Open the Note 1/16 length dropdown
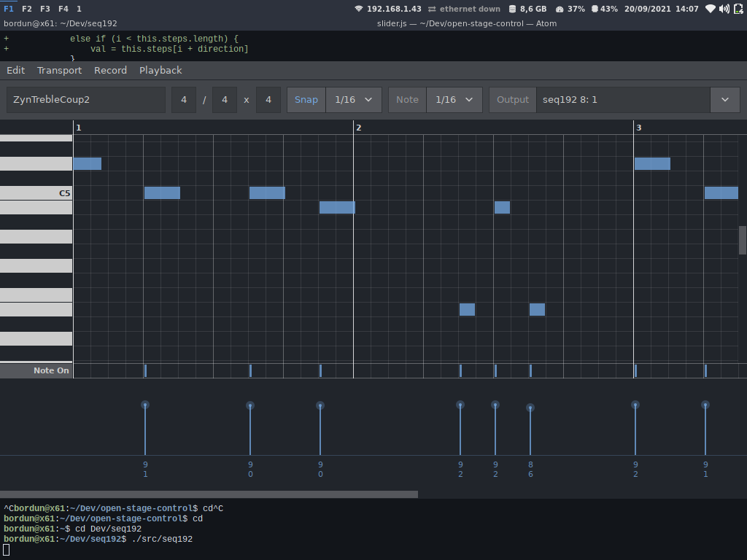Viewport: 747px width, 560px height. coord(454,100)
